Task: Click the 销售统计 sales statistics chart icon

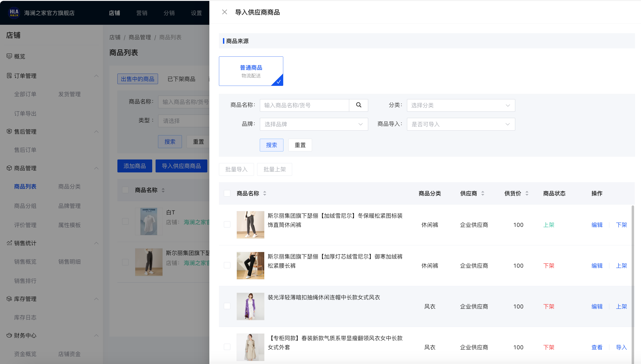Action: tap(9, 243)
